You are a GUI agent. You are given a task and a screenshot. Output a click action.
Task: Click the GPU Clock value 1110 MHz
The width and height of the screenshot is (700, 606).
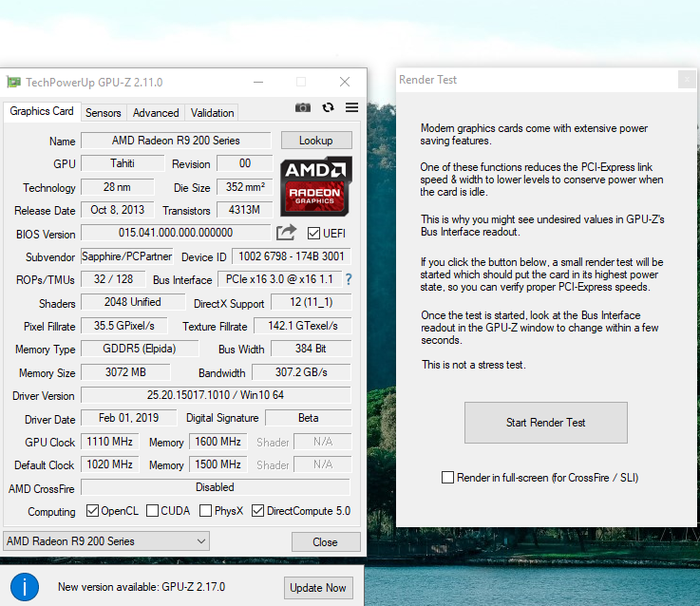(110, 442)
